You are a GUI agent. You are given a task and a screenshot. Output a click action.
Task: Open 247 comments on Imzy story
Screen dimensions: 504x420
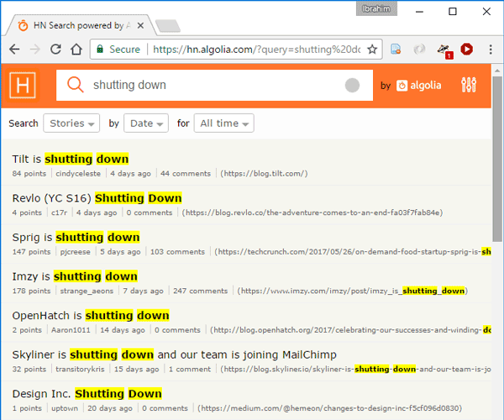point(201,291)
